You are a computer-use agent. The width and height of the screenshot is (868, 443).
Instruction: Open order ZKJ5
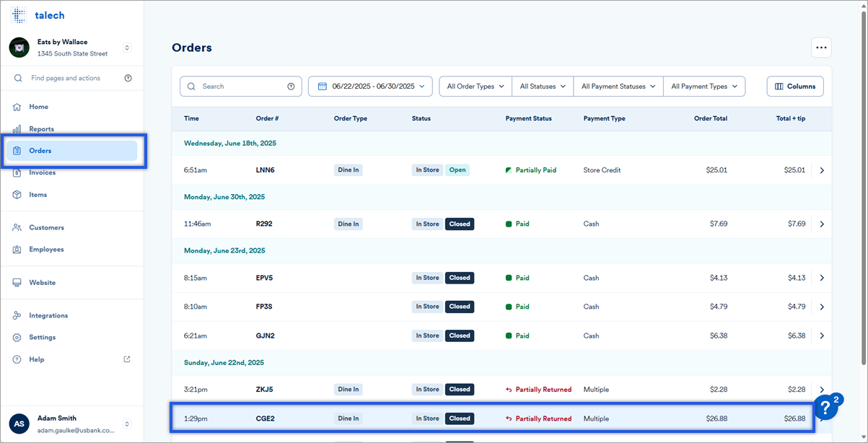(264, 390)
